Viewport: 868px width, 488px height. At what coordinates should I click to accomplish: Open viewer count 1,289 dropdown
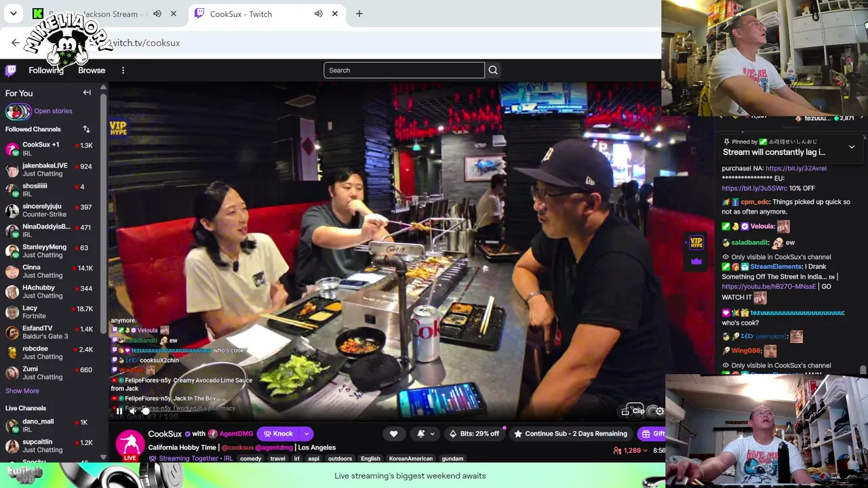pos(631,451)
